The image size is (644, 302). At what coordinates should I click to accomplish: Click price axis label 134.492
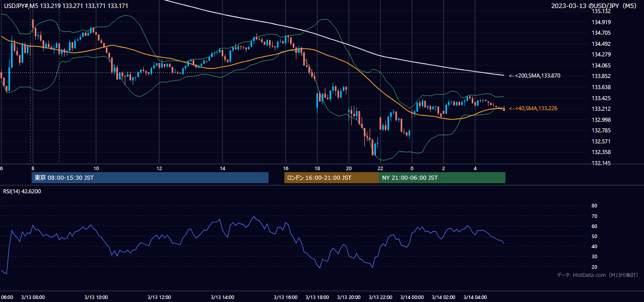(x=601, y=44)
